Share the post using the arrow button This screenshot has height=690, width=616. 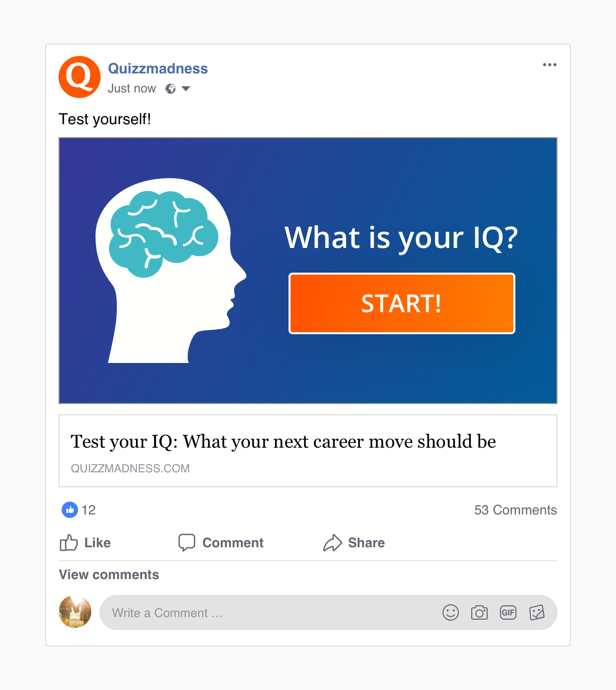354,543
